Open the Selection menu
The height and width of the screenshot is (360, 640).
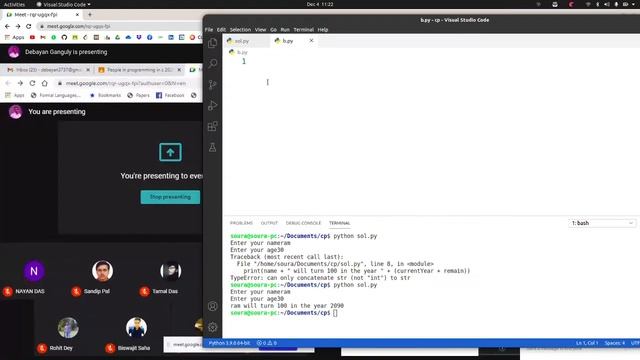240,30
